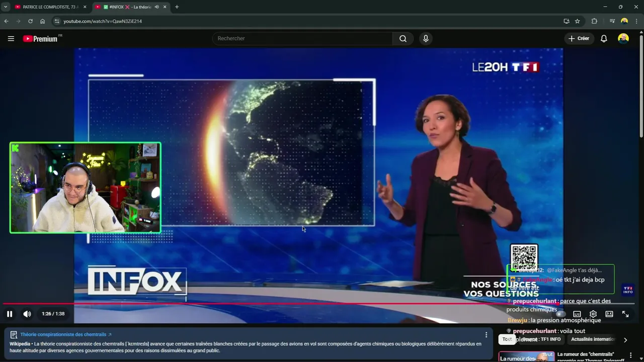View site information icon in address bar

coord(57,21)
